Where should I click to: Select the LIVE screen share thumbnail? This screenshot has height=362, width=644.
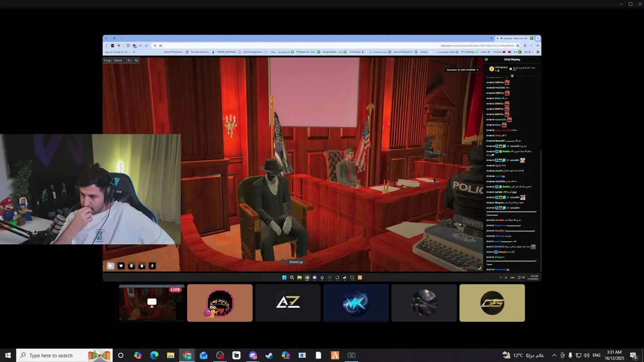pos(152,303)
